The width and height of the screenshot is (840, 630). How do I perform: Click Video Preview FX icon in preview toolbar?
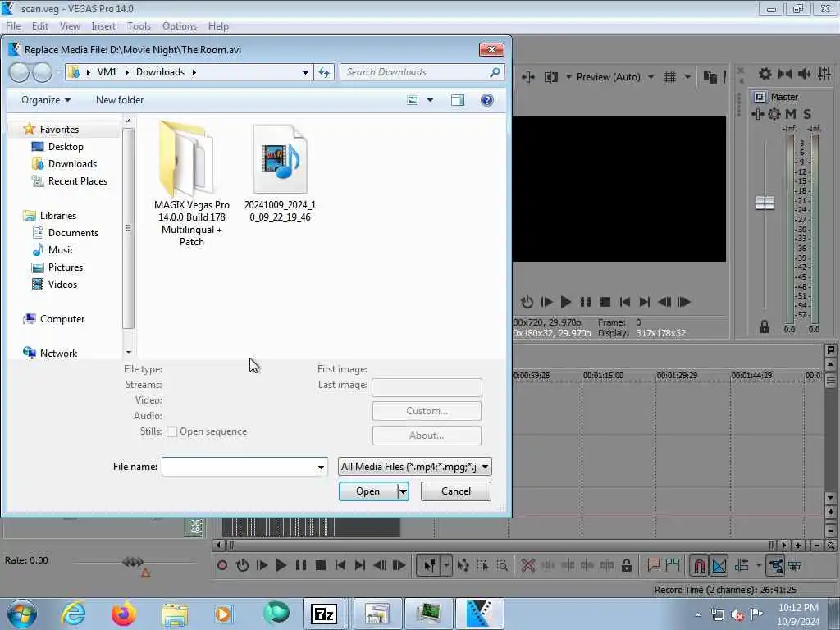[x=528, y=77]
